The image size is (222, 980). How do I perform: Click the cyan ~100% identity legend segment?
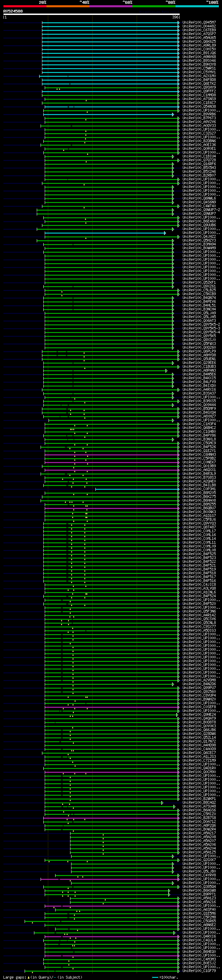coord(197,6)
